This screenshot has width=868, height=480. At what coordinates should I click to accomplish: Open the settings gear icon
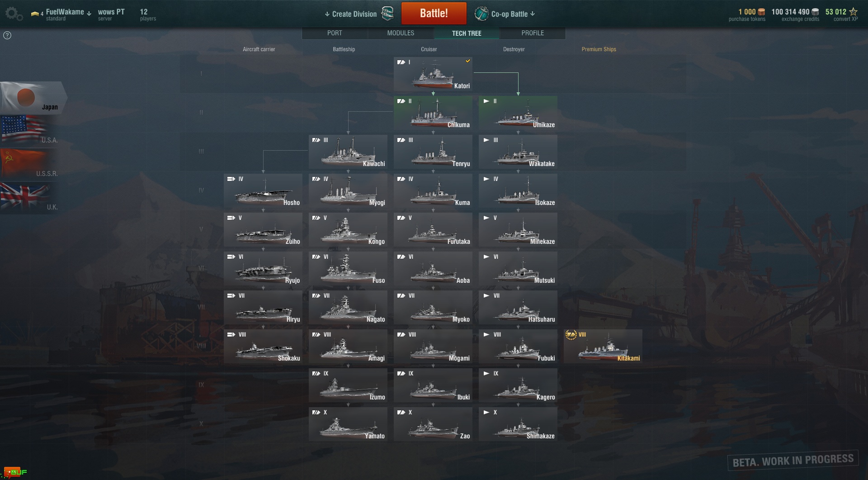[14, 14]
